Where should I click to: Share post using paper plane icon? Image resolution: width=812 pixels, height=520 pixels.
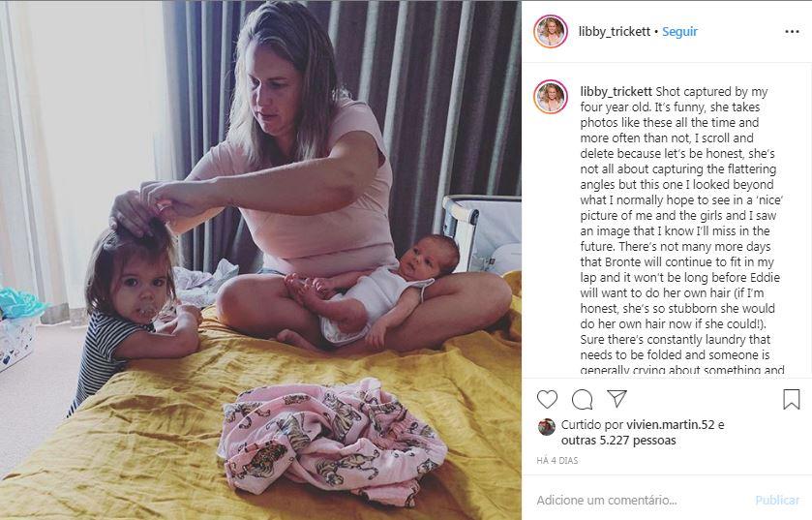click(x=617, y=399)
